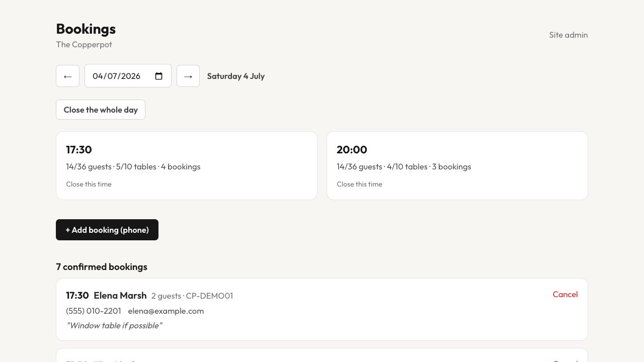
Task: Close the 17:30 time slot
Action: point(89,184)
